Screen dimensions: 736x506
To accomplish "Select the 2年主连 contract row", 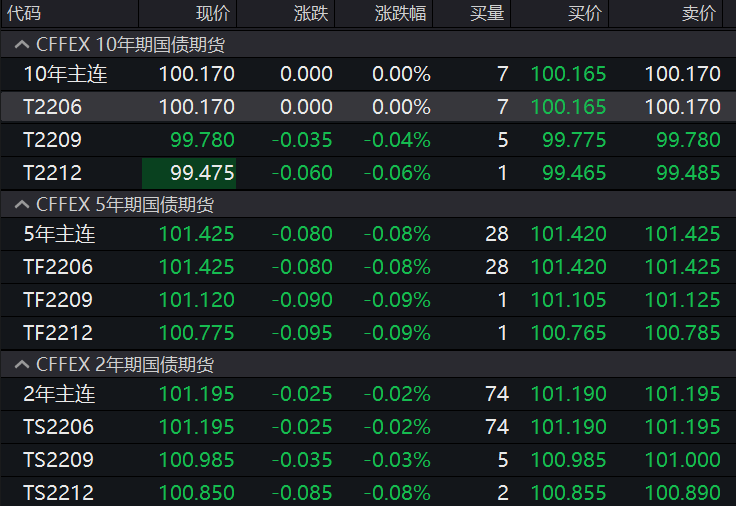I will point(59,394).
